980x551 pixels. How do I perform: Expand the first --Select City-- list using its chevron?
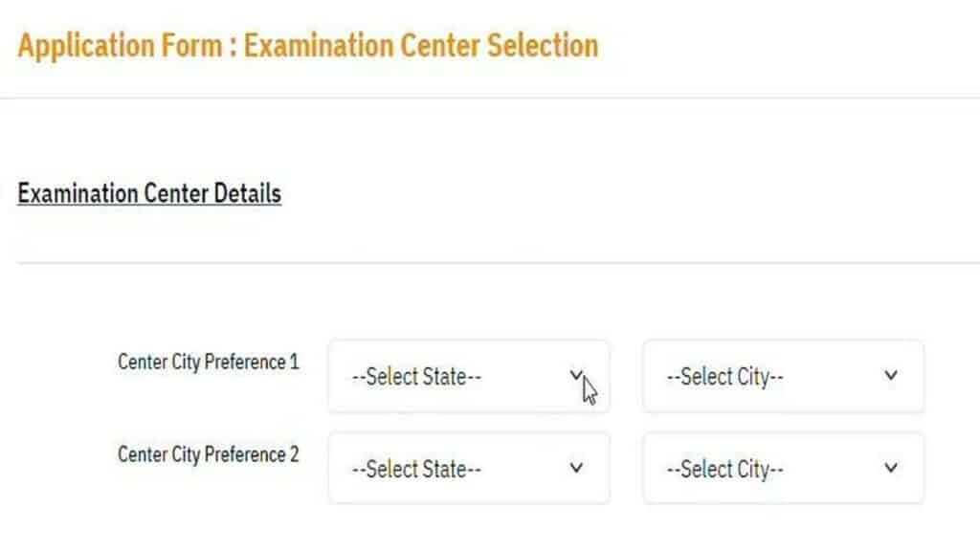(891, 376)
